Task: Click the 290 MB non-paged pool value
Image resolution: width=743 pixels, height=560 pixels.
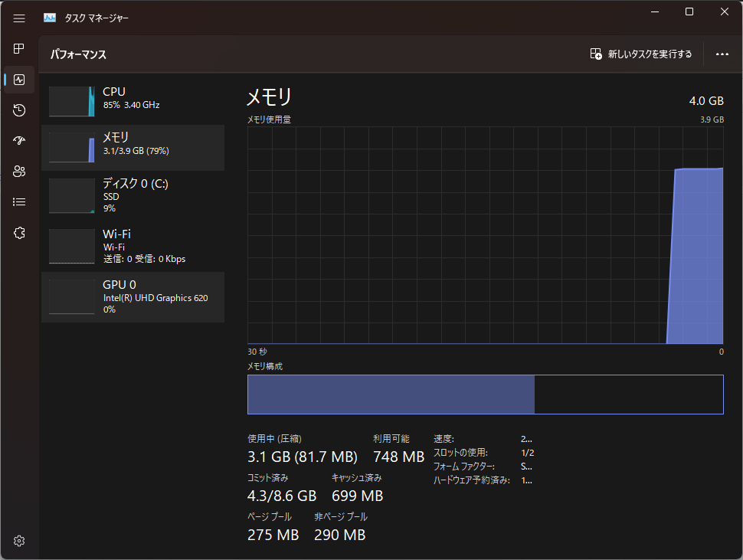Action: (340, 535)
